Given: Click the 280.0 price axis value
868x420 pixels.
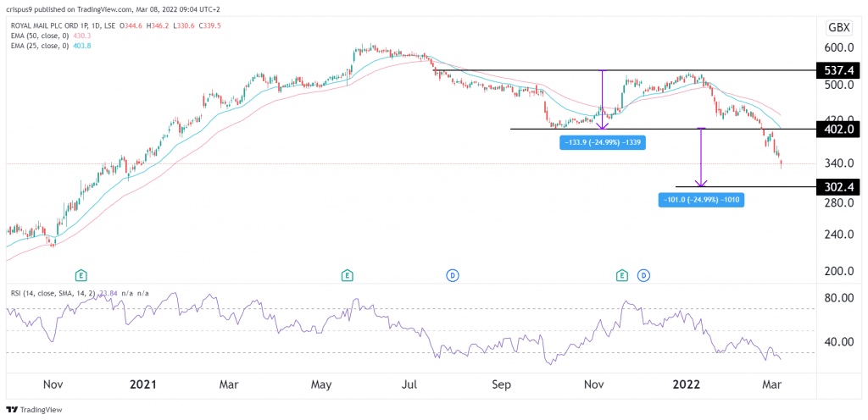Looking at the screenshot, I should pos(837,203).
